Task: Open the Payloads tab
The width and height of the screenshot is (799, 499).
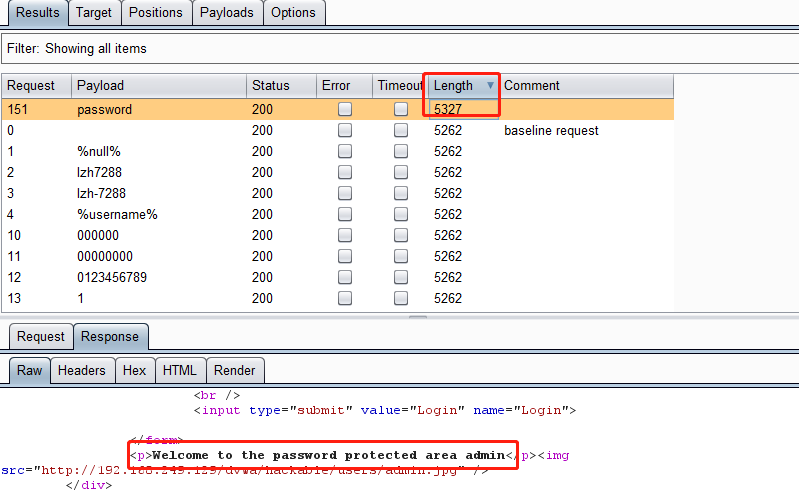Action: point(227,12)
